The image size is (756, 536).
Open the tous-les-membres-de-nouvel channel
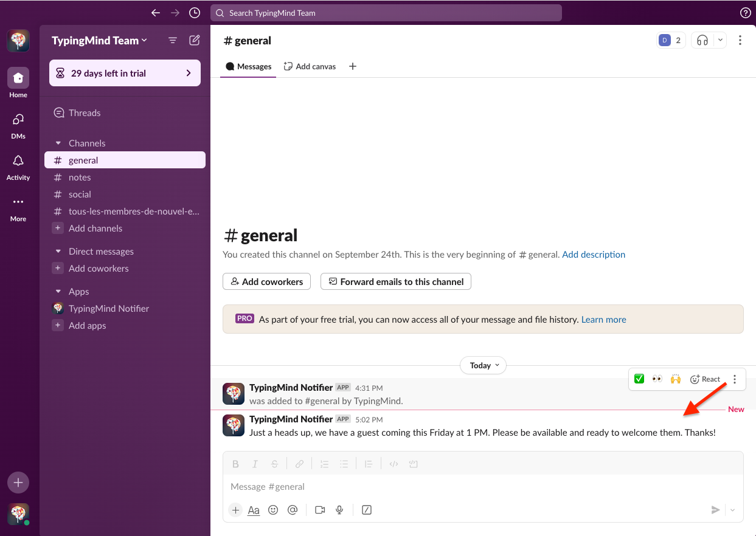click(125, 211)
